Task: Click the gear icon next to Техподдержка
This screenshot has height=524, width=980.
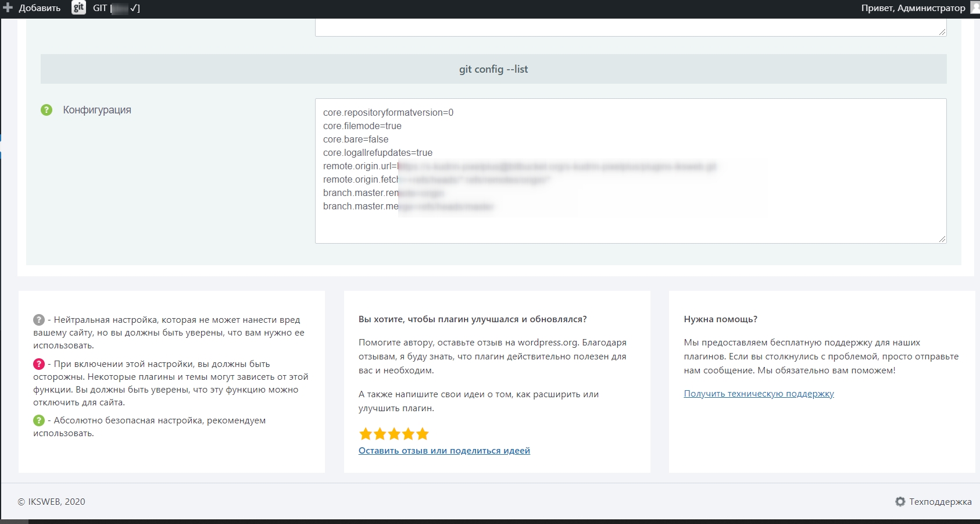Action: (x=900, y=501)
